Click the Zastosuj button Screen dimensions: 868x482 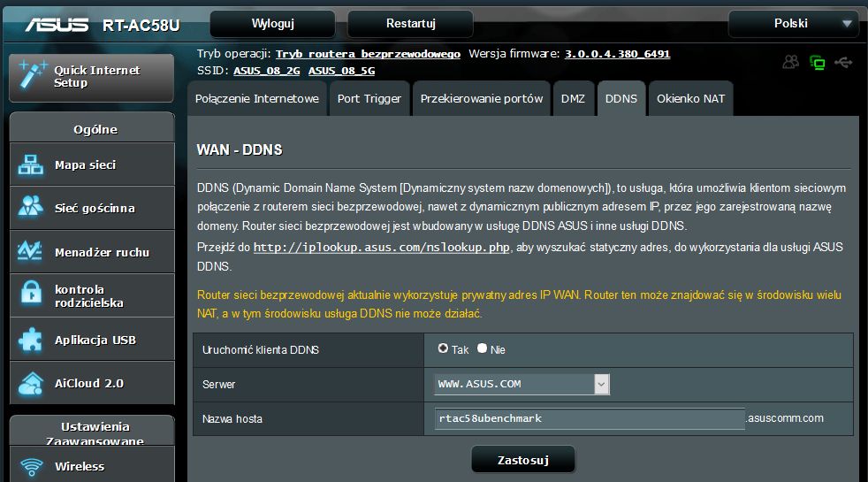(523, 460)
